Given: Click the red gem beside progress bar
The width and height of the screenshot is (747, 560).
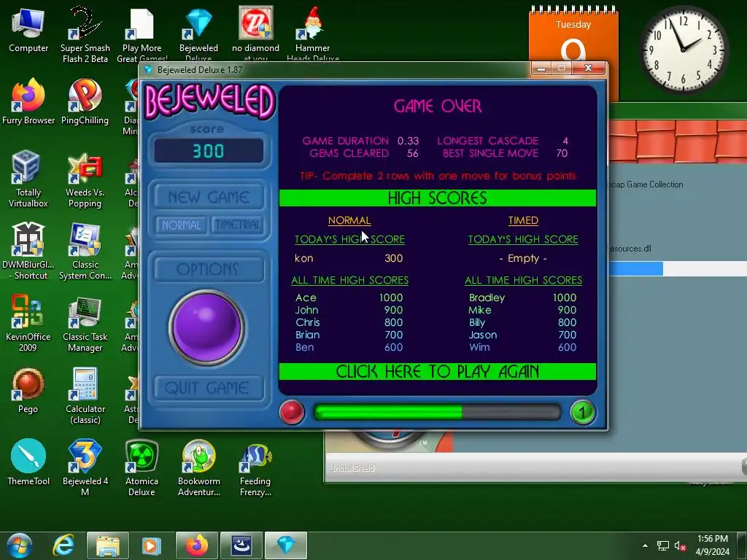Looking at the screenshot, I should [291, 412].
